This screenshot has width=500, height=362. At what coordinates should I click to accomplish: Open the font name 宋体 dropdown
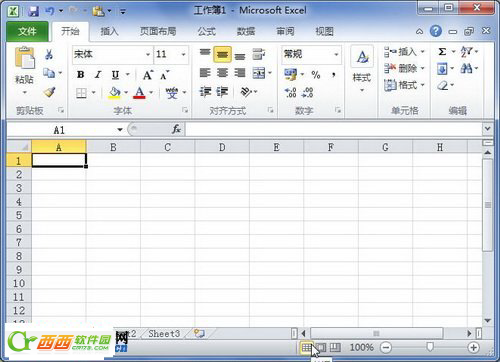(148, 54)
